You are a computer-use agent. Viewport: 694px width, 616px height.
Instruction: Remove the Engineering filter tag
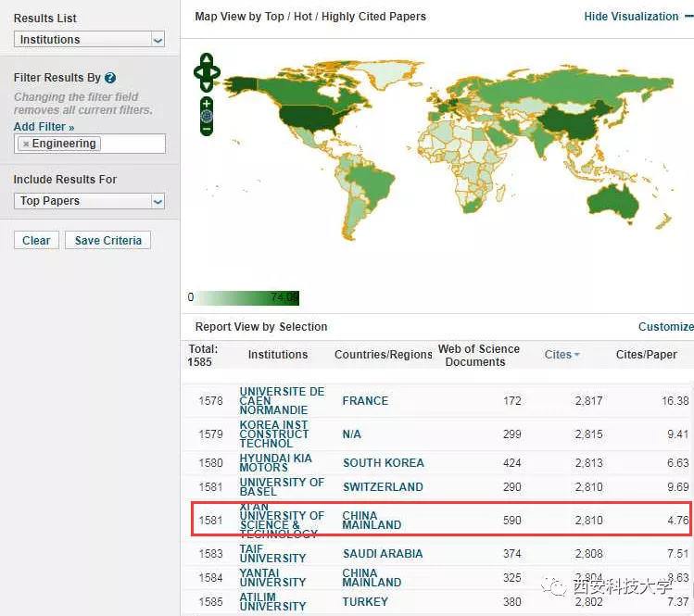point(25,144)
